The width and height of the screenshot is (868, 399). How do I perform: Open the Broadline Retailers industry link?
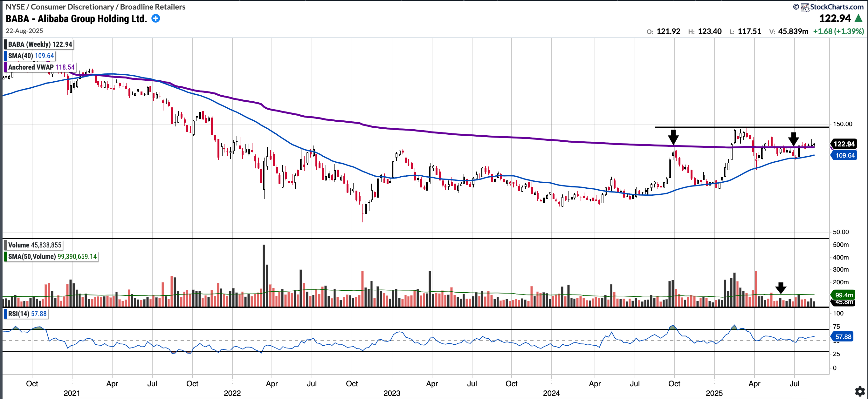point(153,7)
